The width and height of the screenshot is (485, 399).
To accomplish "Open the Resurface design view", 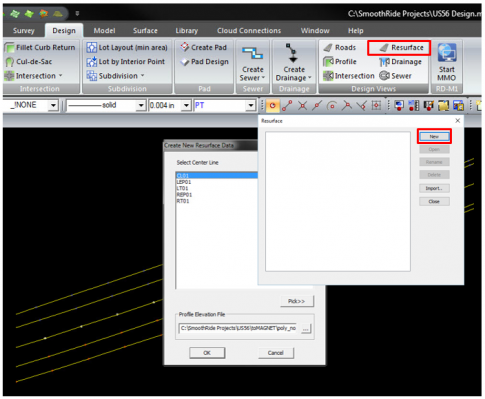I will coord(401,48).
